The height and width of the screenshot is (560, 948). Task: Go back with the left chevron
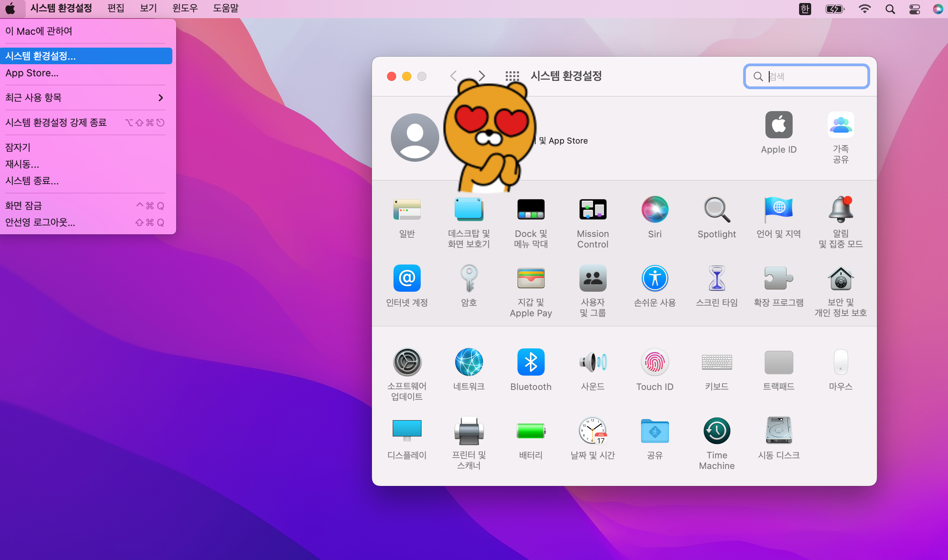[454, 76]
